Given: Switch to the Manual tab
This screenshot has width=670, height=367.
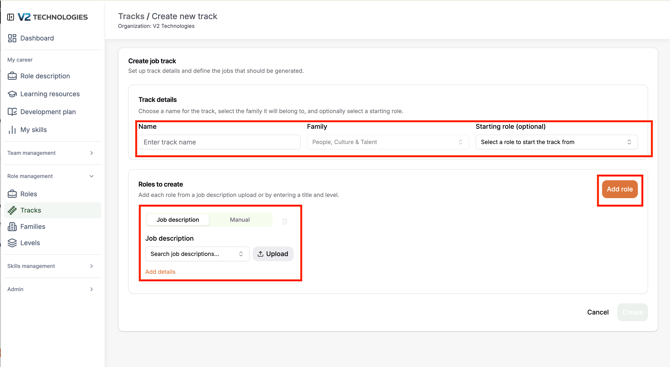Looking at the screenshot, I should 240,220.
